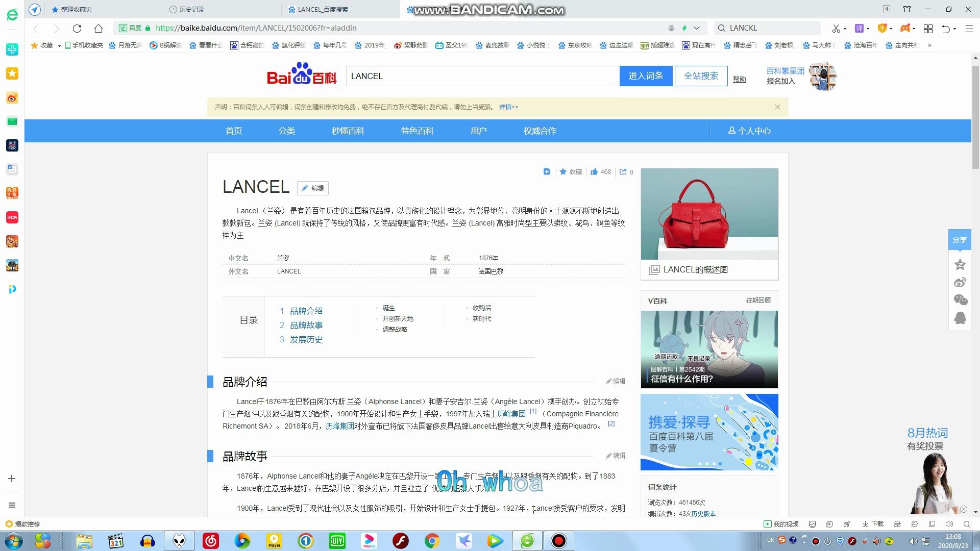The height and width of the screenshot is (551, 980).
Task: Open the translate extension dropdown arrow
Action: (868, 29)
